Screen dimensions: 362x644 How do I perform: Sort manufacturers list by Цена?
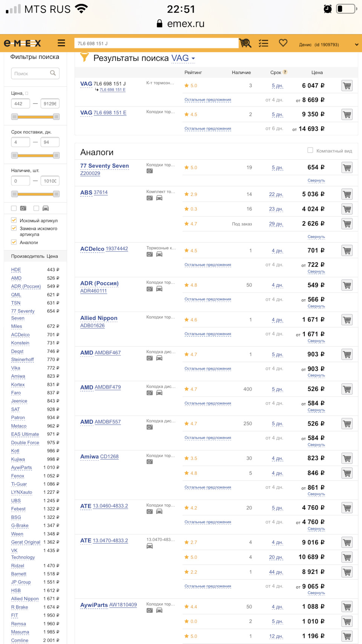[52, 256]
